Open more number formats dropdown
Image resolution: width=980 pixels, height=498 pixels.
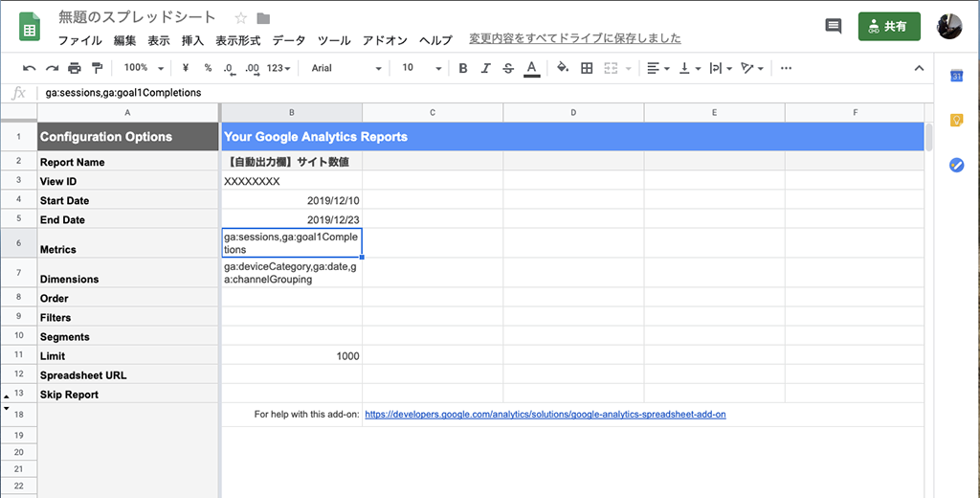click(x=278, y=68)
